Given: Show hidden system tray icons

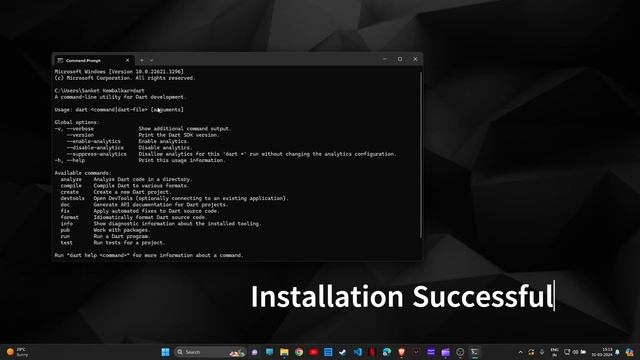Looking at the screenshot, I should (x=520, y=352).
